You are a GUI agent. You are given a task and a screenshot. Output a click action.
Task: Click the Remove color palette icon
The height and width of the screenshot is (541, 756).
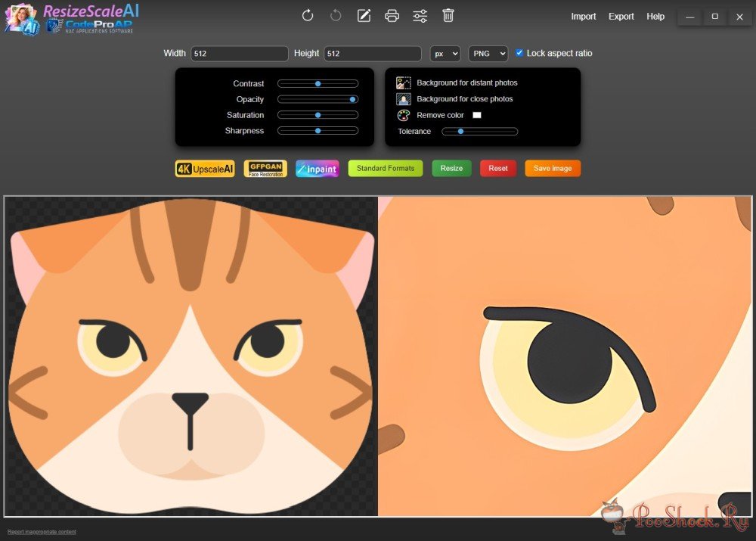point(404,116)
